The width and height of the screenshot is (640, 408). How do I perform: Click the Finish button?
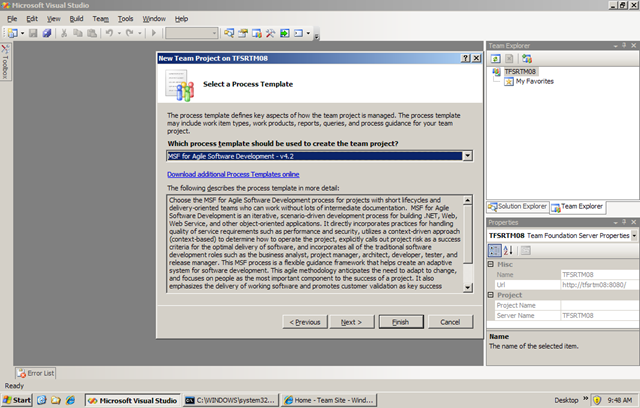point(400,322)
